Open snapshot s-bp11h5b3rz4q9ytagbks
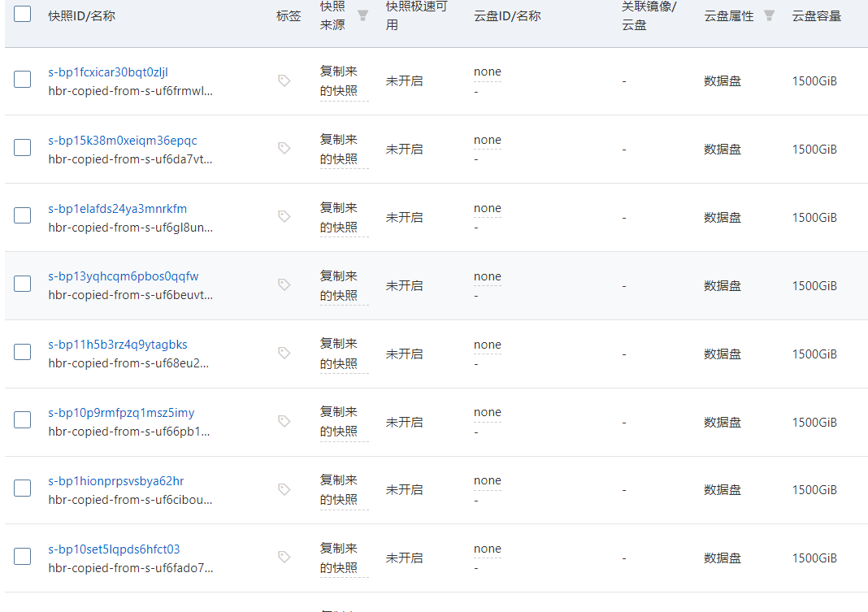Viewport: 868px width, 612px height. coord(117,344)
